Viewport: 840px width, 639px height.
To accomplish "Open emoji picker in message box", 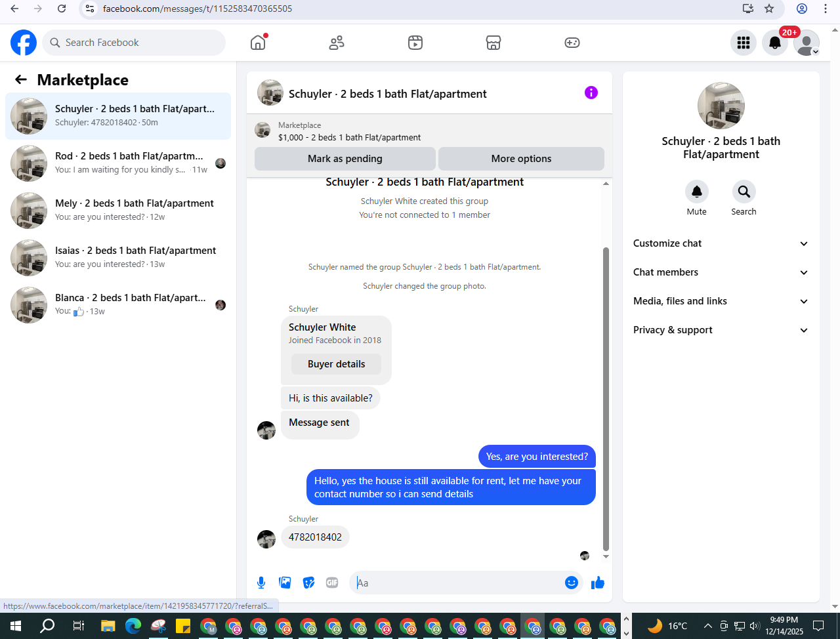I will [572, 583].
